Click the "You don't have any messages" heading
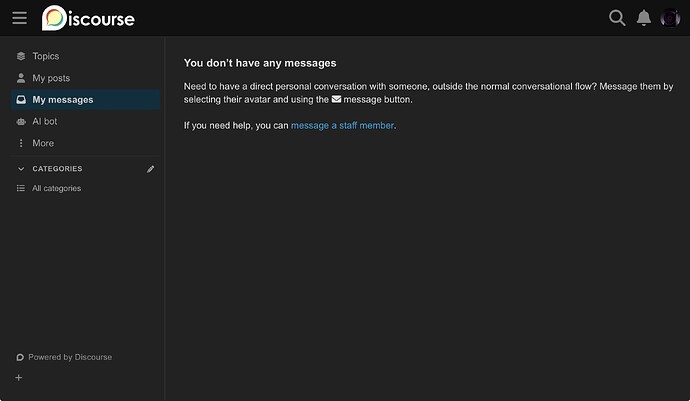The height and width of the screenshot is (401, 690). 260,63
